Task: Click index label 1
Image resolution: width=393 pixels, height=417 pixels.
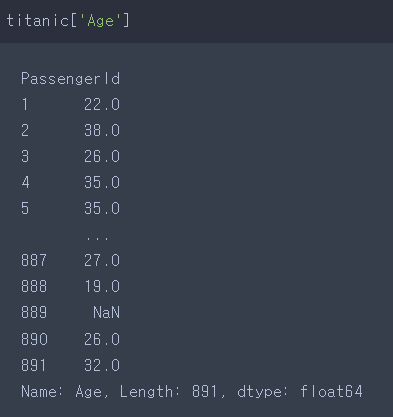Action: tap(25, 105)
